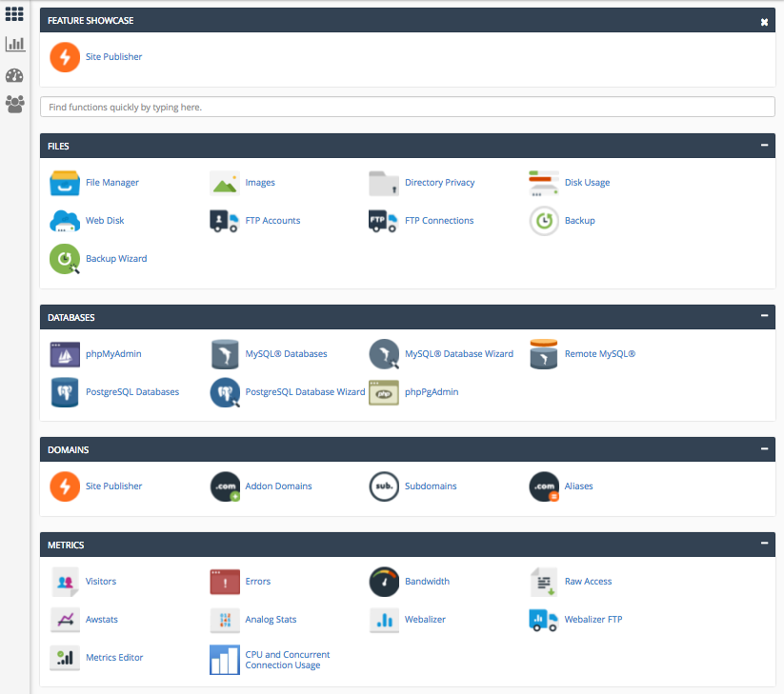784x694 pixels.
Task: Open the statistics bar chart sidebar icon
Action: [x=14, y=44]
